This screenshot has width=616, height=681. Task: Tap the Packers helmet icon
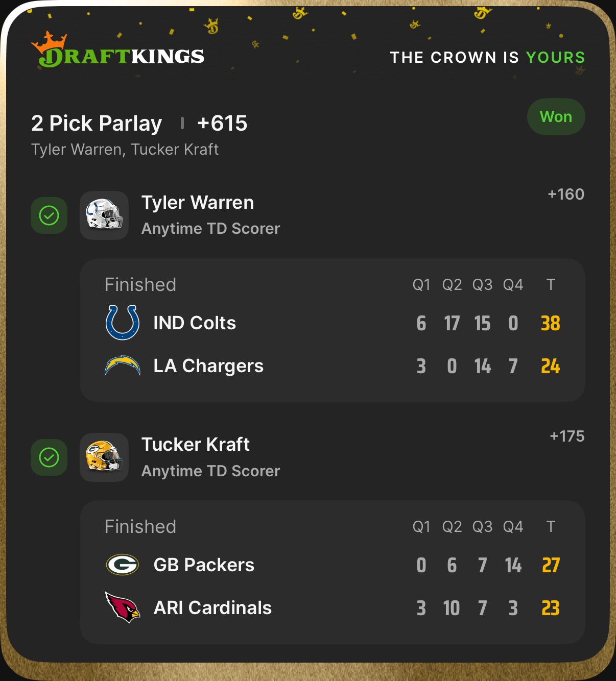tap(104, 457)
